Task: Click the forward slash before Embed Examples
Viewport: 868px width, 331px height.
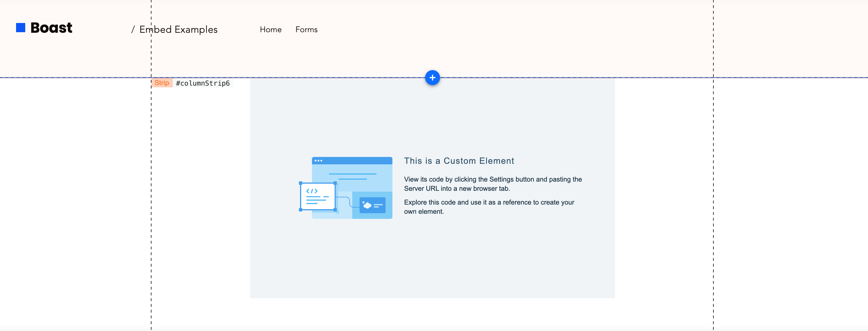Action: tap(133, 30)
